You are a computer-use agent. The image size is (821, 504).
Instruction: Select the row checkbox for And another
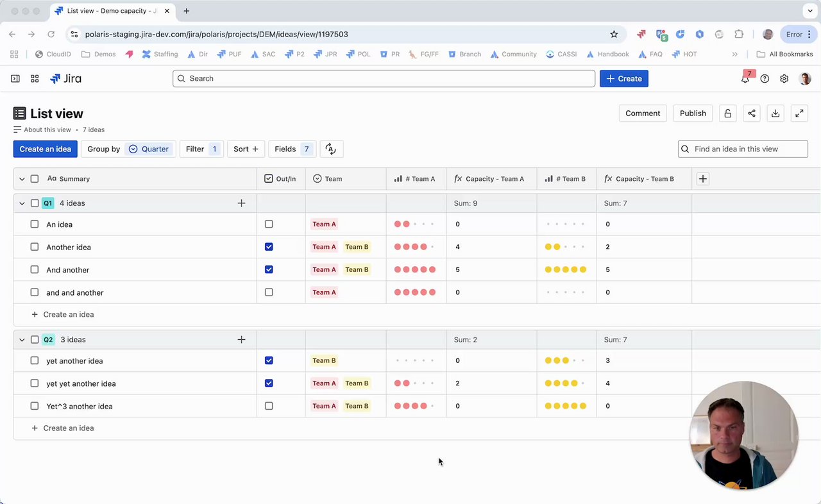pos(35,270)
